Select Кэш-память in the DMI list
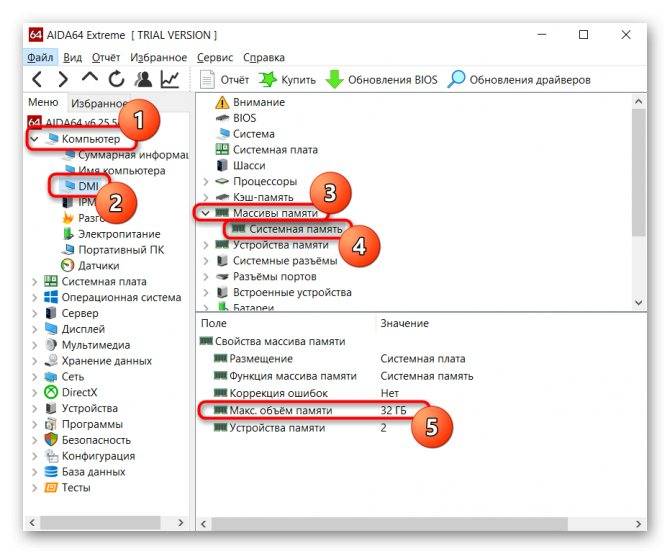The image size is (670, 554). point(255,197)
